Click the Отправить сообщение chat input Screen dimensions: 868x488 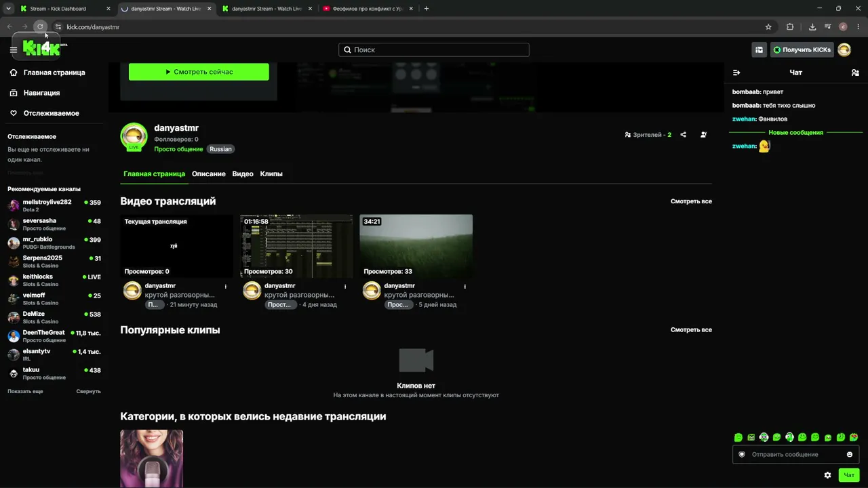pyautogui.click(x=795, y=454)
